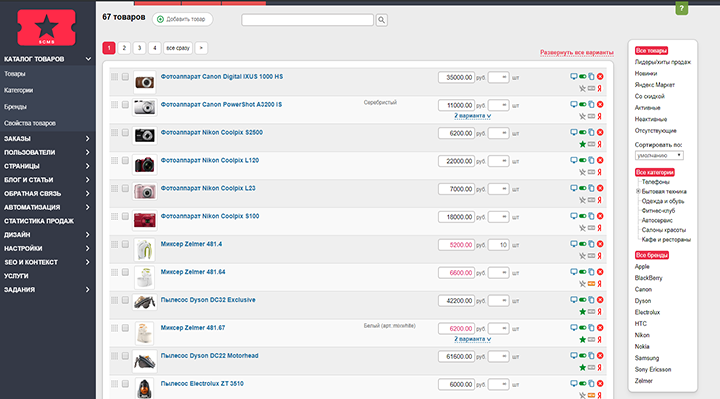The image size is (720, 399).
Task: Duplicate the Nikon Coolpix S2500 product
Action: (x=591, y=133)
